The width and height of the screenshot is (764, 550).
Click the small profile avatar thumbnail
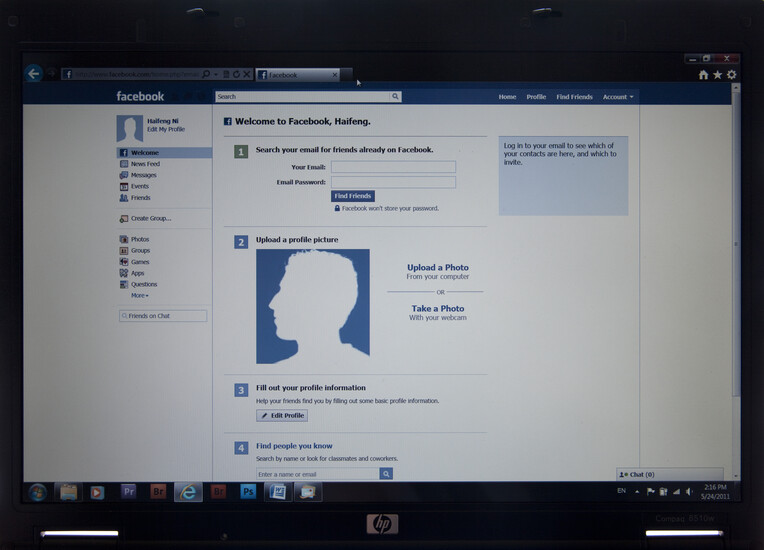click(130, 128)
